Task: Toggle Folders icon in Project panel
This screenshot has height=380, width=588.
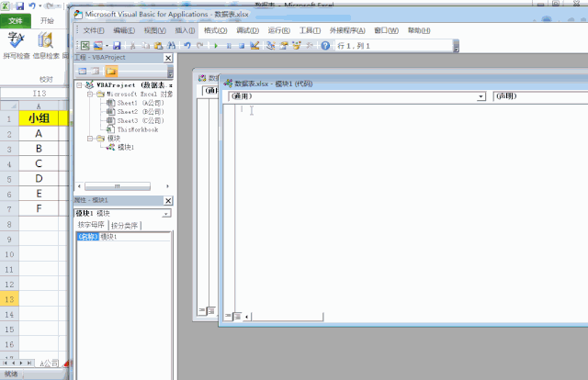Action: coord(111,71)
